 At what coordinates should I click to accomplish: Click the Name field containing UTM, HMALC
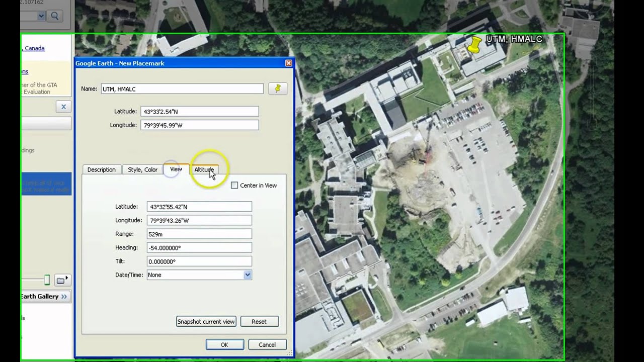coord(182,89)
